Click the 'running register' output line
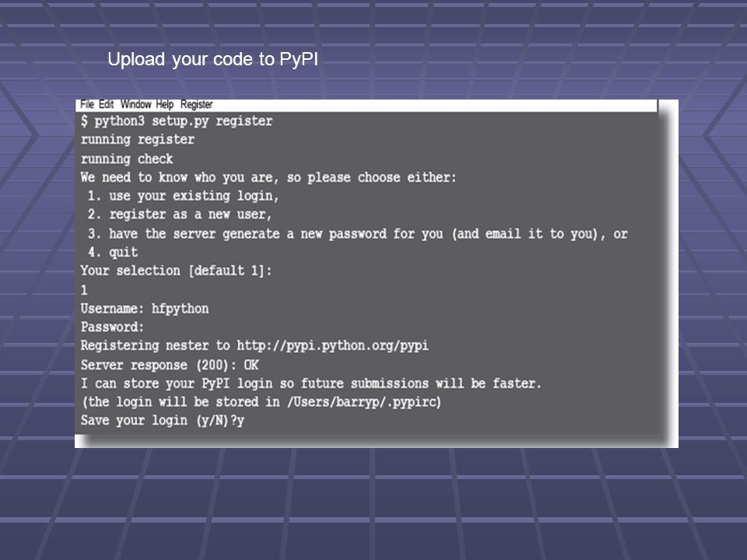The height and width of the screenshot is (560, 747). pyautogui.click(x=138, y=139)
